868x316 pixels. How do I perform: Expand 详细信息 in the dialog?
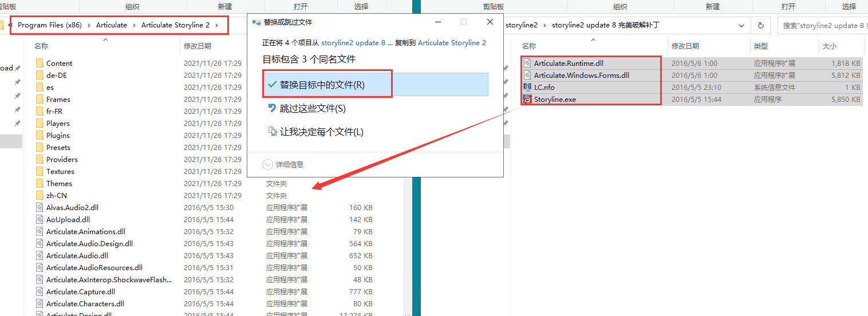283,164
